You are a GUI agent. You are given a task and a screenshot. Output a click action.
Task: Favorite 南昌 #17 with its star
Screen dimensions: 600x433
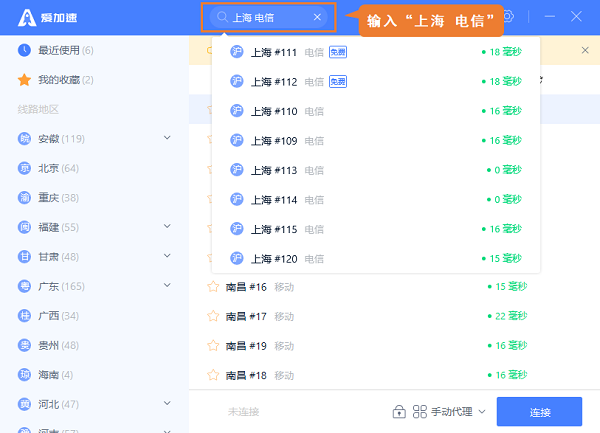pyautogui.click(x=213, y=316)
